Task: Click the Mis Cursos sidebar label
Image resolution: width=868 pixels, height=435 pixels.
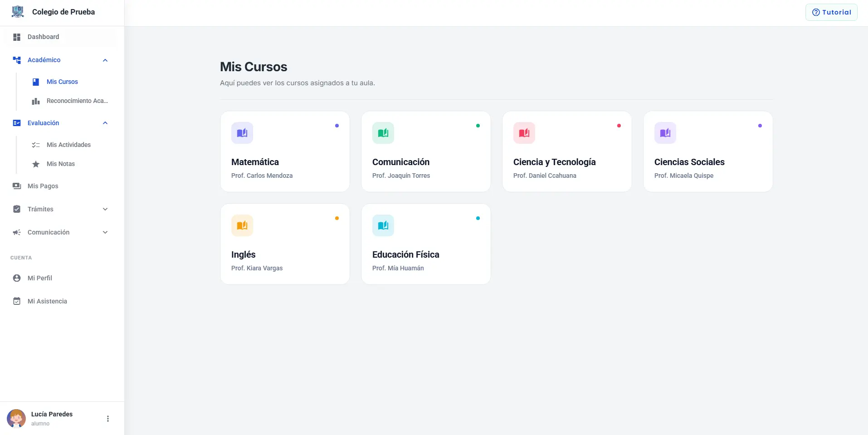Action: pyautogui.click(x=62, y=82)
